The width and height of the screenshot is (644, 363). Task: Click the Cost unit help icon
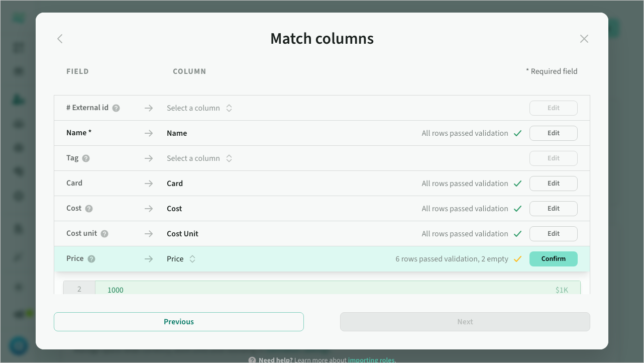point(104,234)
